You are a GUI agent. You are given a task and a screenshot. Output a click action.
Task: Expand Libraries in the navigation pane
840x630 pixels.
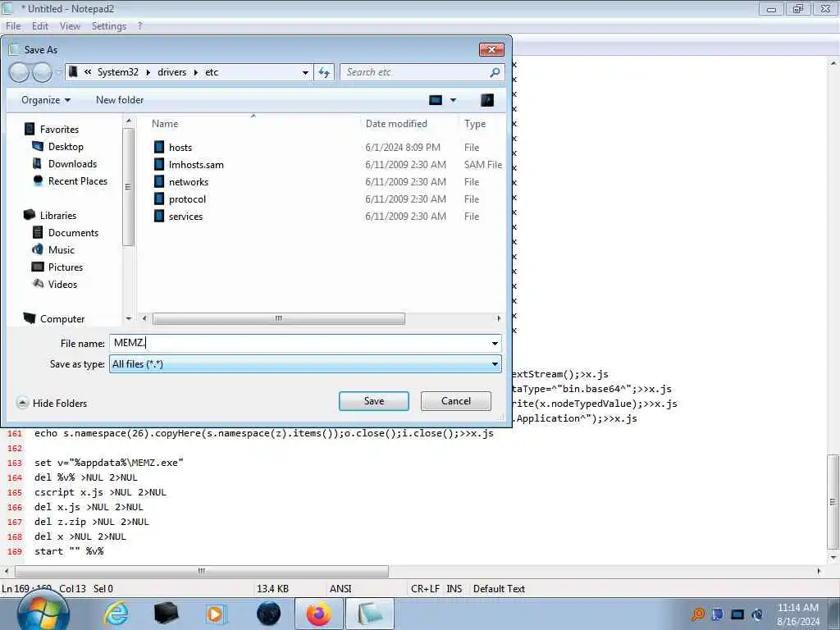pos(58,216)
